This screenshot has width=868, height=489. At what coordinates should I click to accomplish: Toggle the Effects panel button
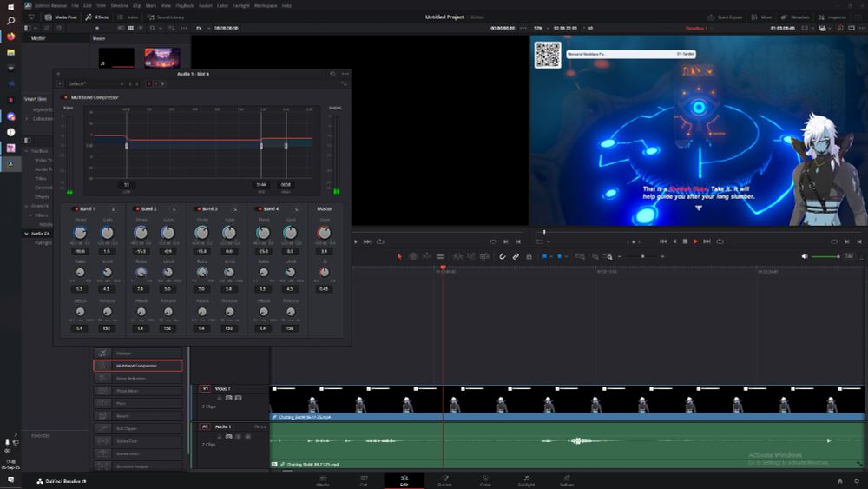click(97, 17)
